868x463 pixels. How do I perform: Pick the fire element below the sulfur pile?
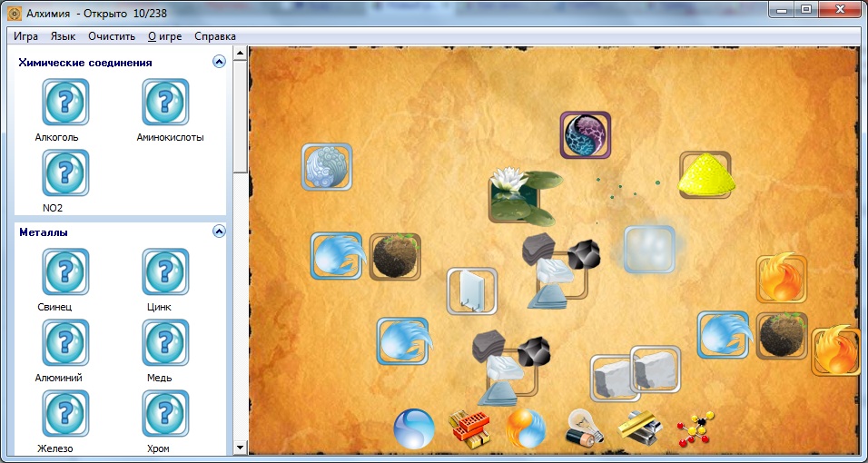pos(782,279)
